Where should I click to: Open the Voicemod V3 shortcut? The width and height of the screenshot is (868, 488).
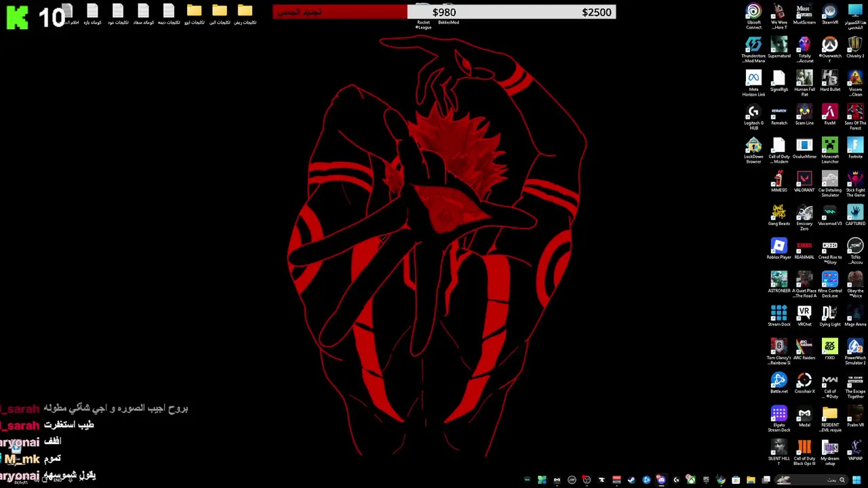(x=830, y=216)
